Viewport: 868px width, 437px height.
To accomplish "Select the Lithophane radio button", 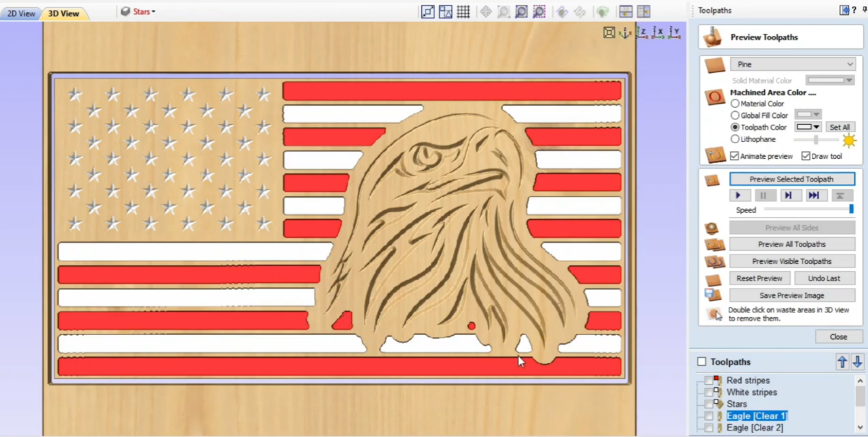I will [x=735, y=139].
